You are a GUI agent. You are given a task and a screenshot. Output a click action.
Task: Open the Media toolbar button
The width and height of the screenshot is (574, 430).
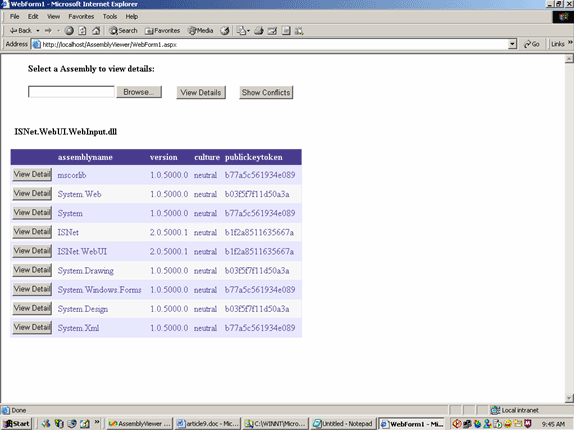200,31
